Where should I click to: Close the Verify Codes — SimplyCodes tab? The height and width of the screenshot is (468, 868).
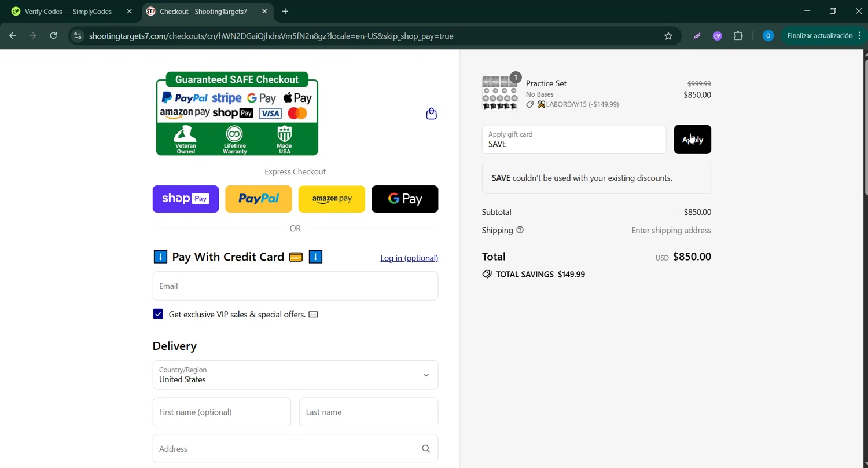tap(129, 12)
